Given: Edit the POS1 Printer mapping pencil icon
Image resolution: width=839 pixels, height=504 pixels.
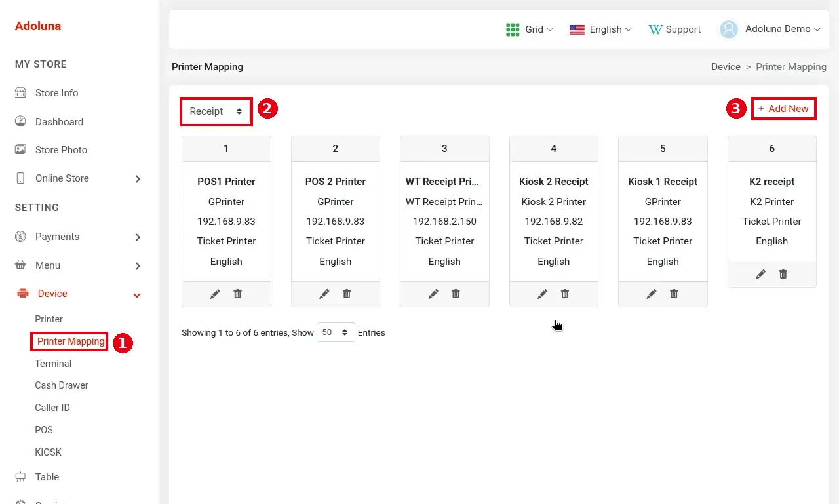Looking at the screenshot, I should point(215,294).
